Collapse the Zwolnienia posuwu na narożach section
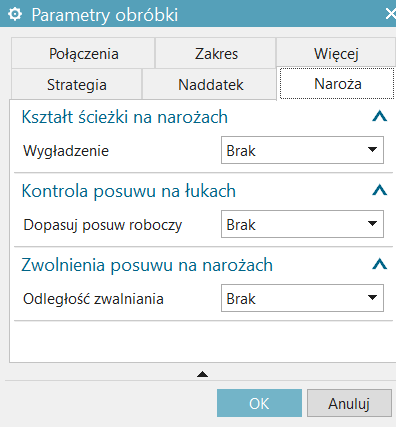The image size is (396, 427). coord(379,265)
